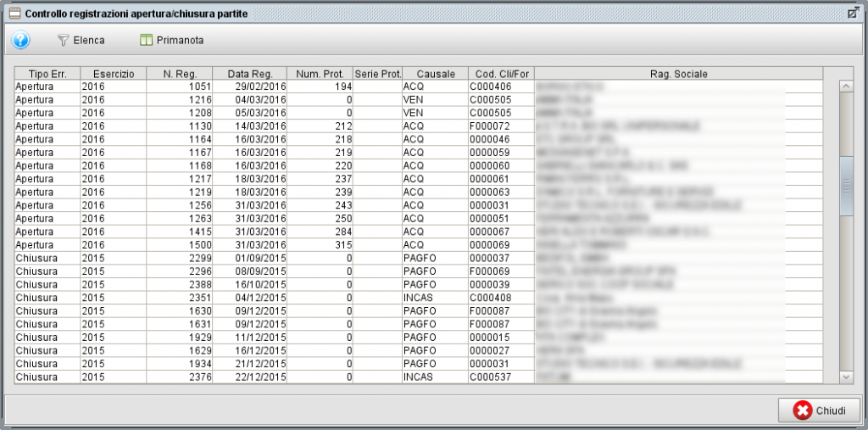Click the Rag. Sociale column header
The width and height of the screenshot is (868, 430).
(678, 74)
